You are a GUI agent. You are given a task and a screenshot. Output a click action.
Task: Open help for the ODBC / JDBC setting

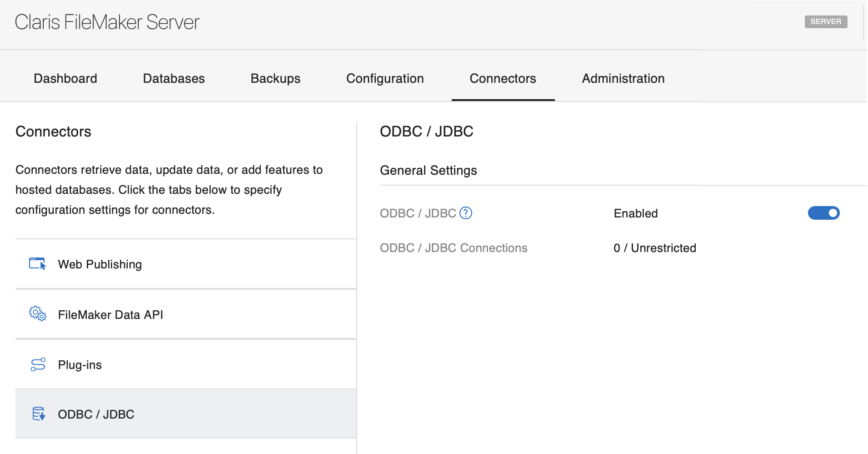click(x=466, y=213)
